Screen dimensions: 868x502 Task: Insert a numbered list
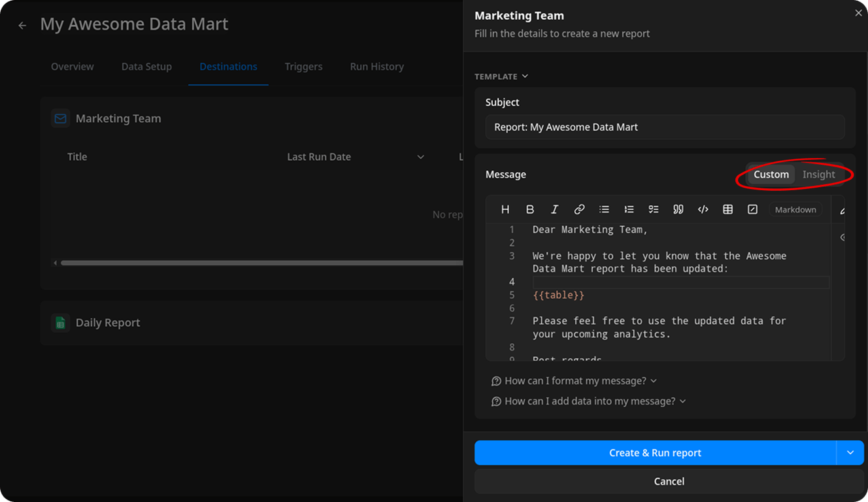tap(629, 209)
